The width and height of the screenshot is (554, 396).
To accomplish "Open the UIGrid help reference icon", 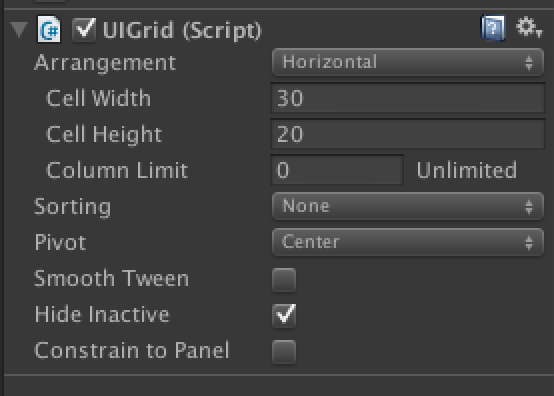I will point(493,28).
